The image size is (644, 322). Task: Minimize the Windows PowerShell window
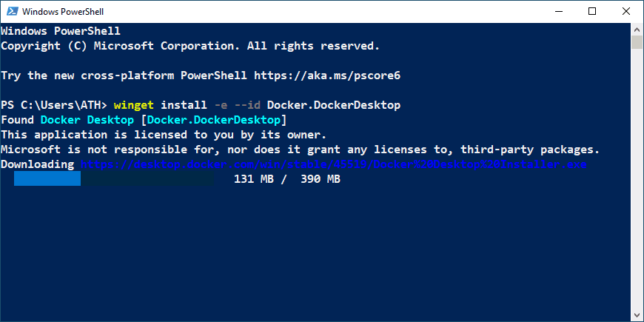click(x=558, y=12)
